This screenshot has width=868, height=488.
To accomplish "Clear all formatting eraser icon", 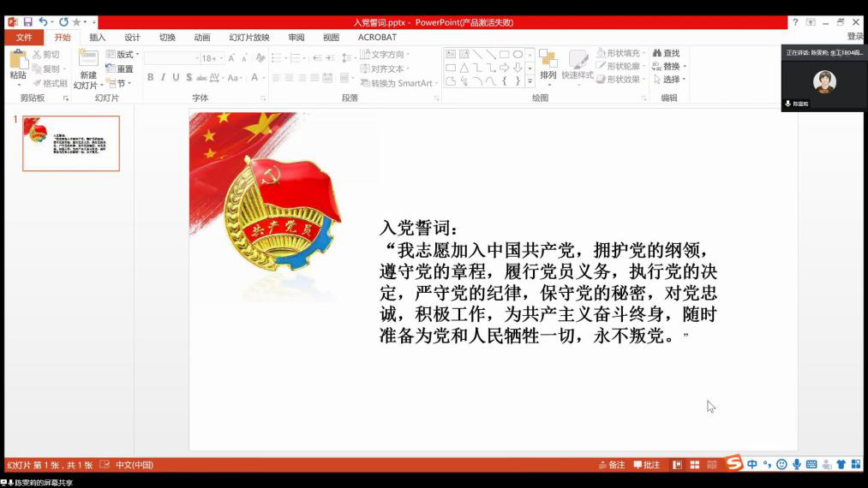I will click(260, 58).
